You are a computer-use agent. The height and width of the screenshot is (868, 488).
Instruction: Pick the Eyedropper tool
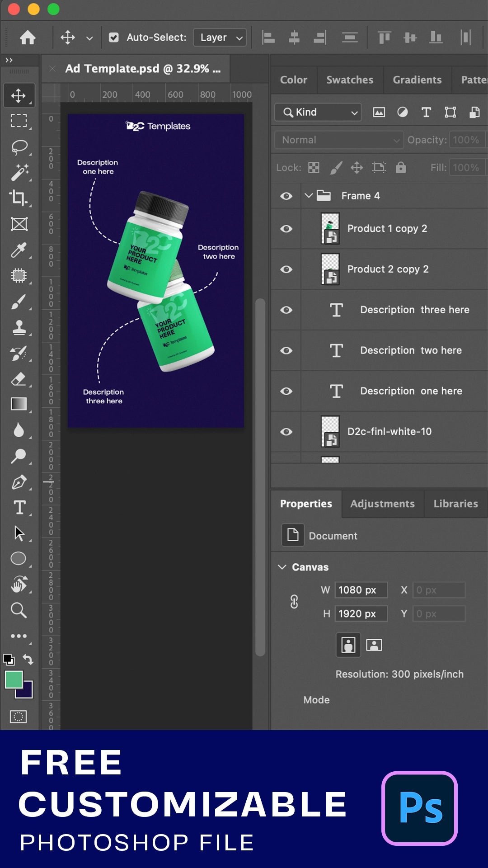pyautogui.click(x=19, y=250)
